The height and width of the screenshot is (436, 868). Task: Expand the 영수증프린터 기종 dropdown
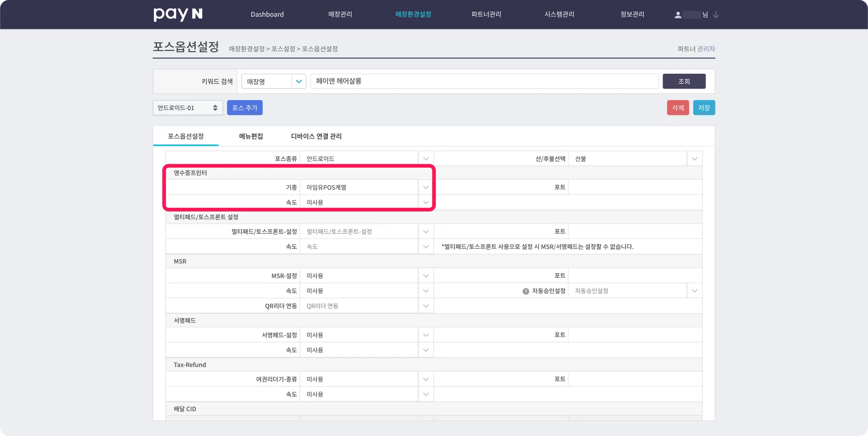[426, 187]
